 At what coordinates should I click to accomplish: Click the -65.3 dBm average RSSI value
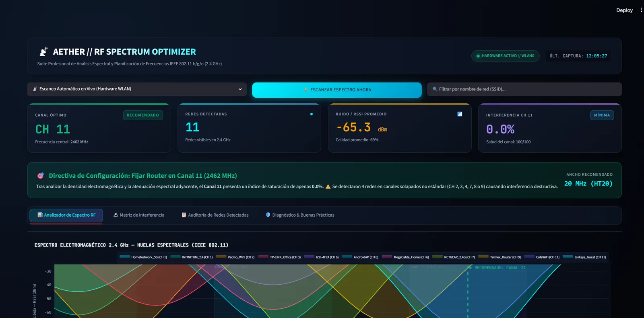tap(361, 127)
